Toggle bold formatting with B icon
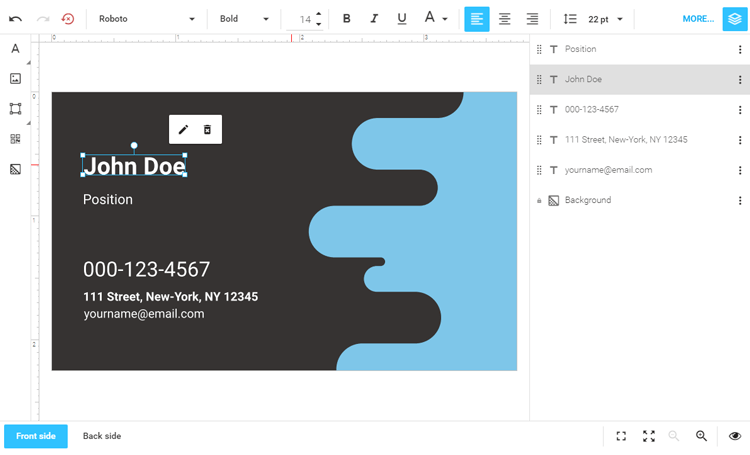The image size is (750, 455). 347,19
